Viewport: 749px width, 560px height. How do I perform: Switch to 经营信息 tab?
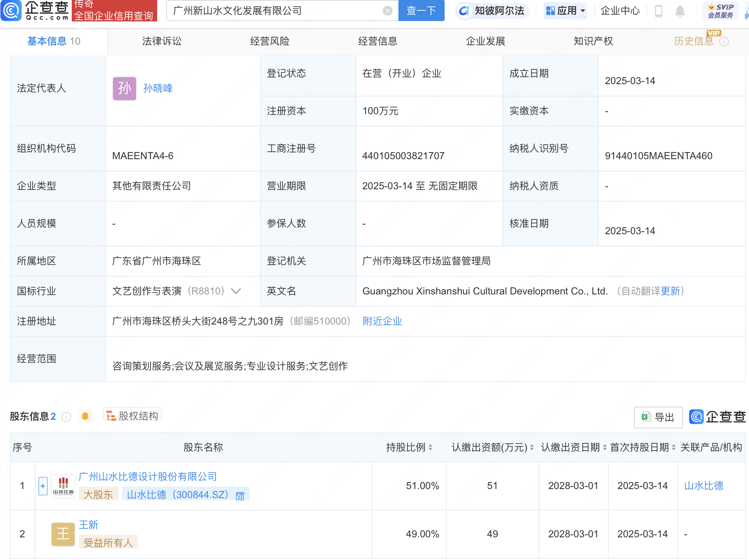pos(377,41)
